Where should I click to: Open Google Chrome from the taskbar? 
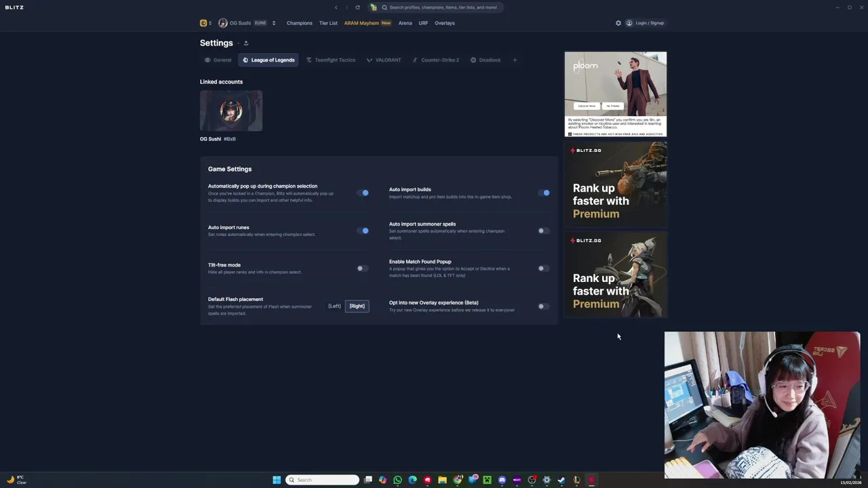pyautogui.click(x=458, y=480)
